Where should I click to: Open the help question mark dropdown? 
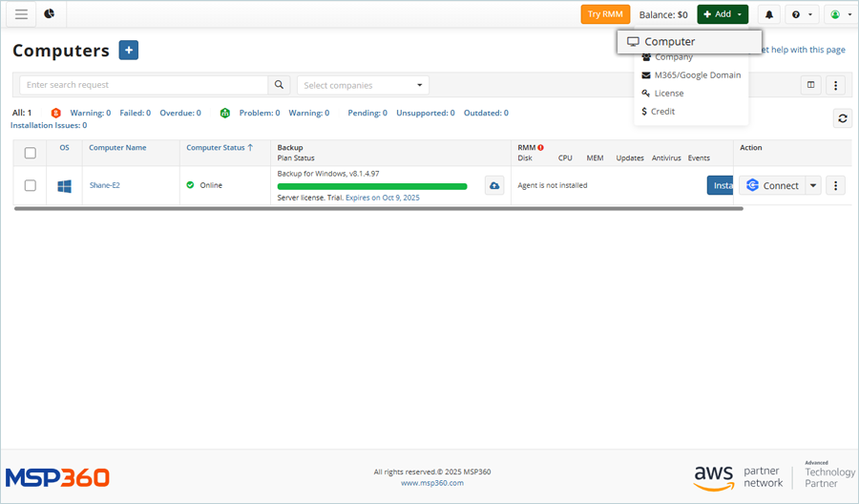click(x=801, y=15)
